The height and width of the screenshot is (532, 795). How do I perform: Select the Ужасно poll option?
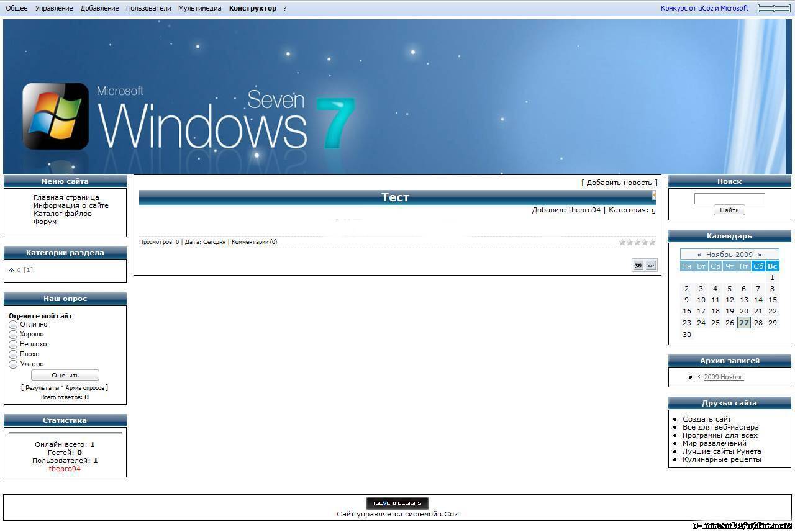point(13,364)
